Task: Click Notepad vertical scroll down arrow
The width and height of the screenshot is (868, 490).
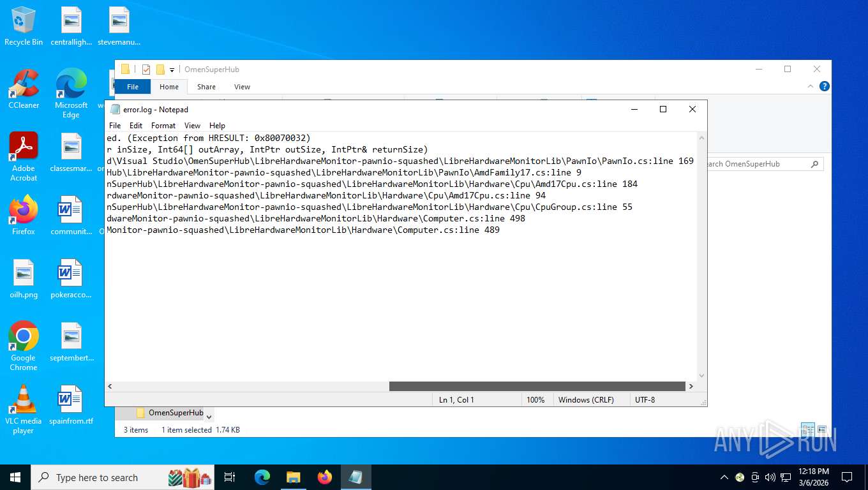Action: [x=702, y=376]
